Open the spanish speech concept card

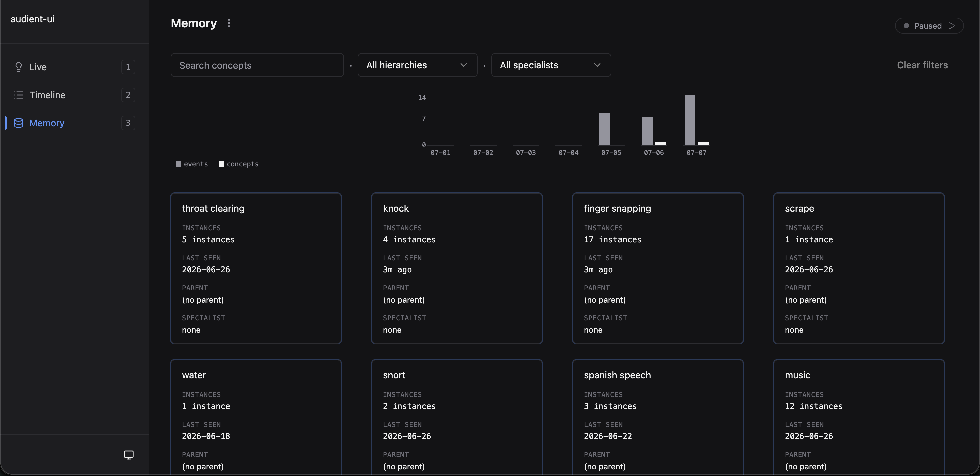658,417
